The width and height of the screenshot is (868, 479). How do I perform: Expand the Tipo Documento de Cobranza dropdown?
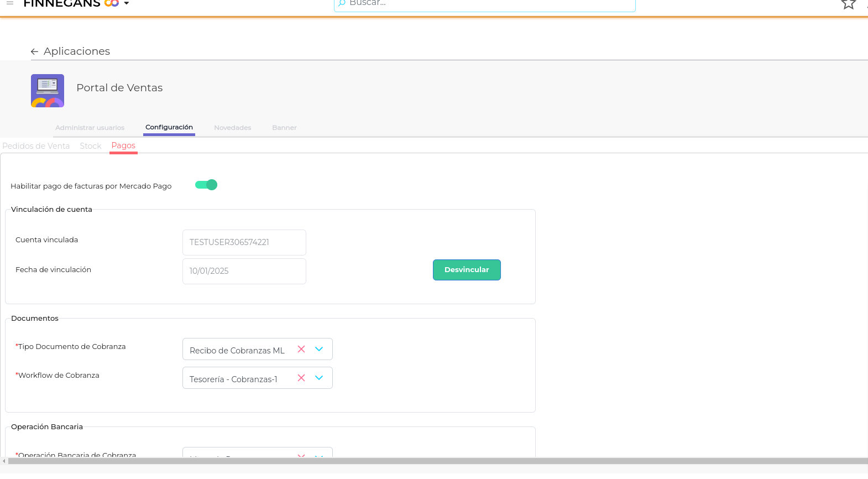click(x=319, y=349)
